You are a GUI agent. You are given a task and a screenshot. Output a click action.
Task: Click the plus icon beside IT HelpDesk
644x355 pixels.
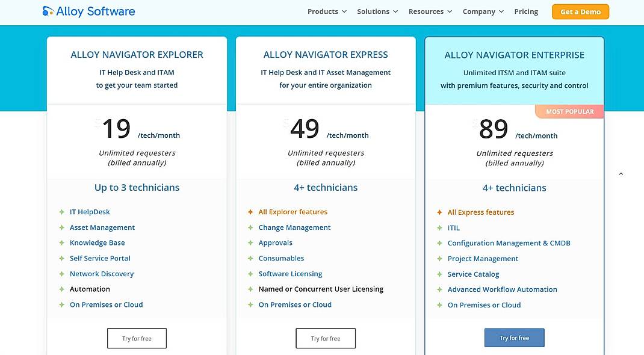[x=61, y=212]
